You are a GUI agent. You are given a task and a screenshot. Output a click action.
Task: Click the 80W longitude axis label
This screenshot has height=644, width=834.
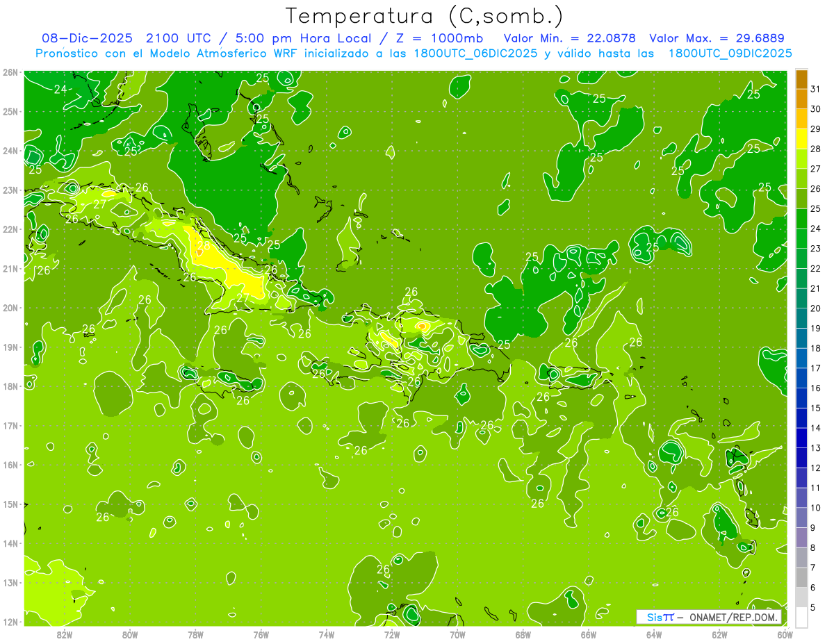129,634
